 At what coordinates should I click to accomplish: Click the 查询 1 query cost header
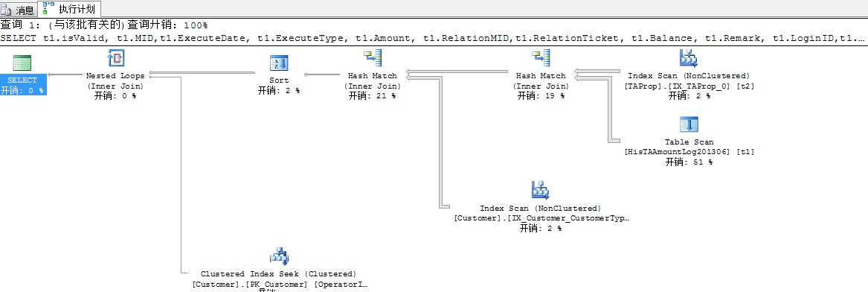click(105, 25)
